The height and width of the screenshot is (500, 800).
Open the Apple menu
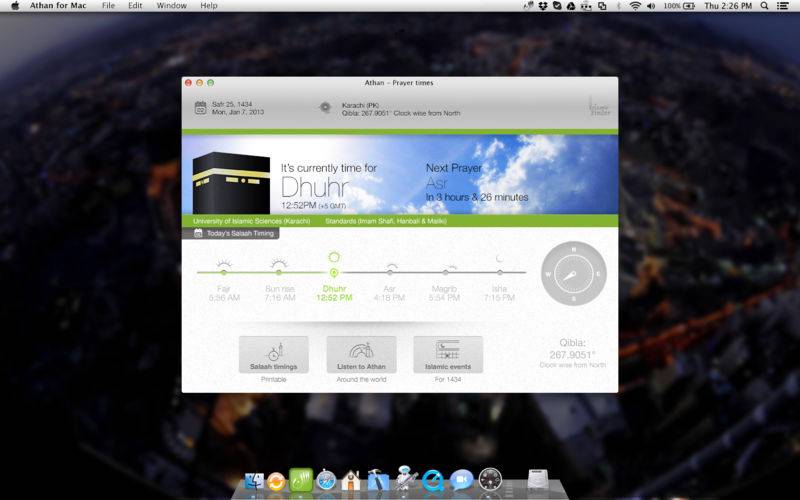15,6
